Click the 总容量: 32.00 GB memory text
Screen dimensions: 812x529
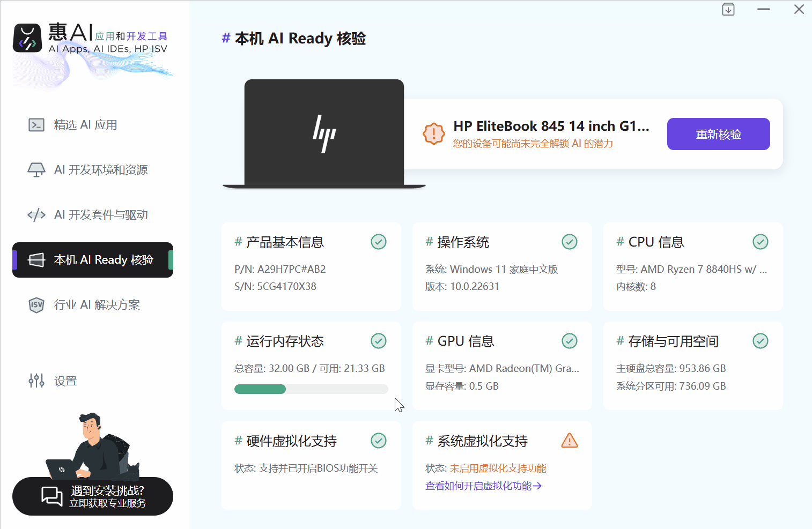click(309, 368)
